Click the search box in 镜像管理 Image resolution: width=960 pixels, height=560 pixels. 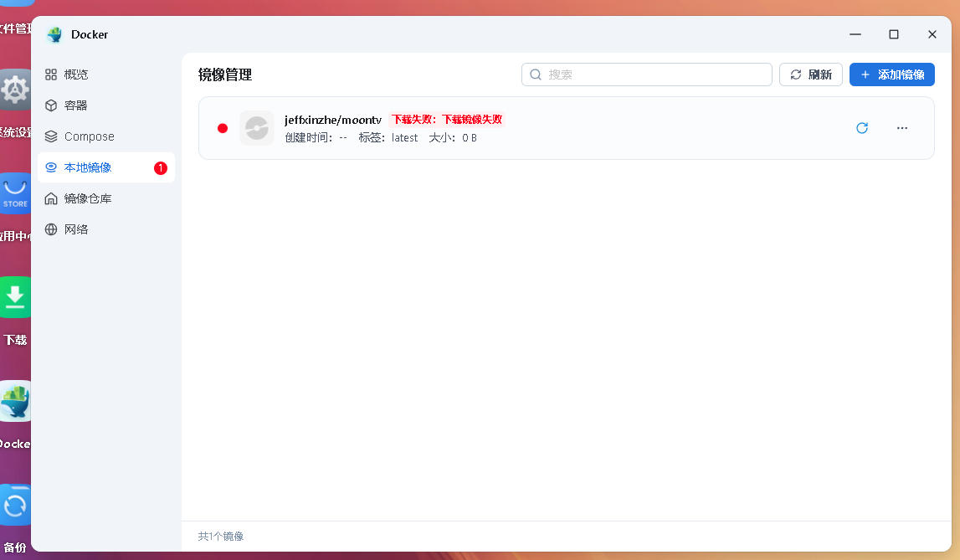(x=646, y=74)
